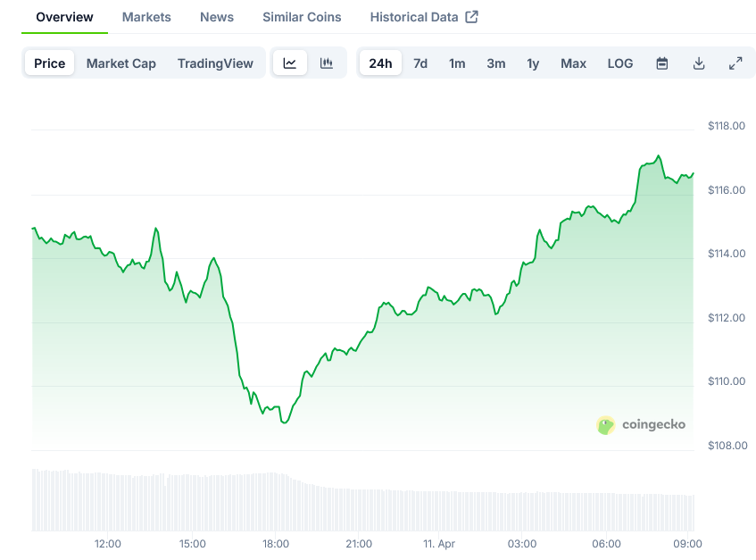Switch to the Markets tab

tap(146, 17)
